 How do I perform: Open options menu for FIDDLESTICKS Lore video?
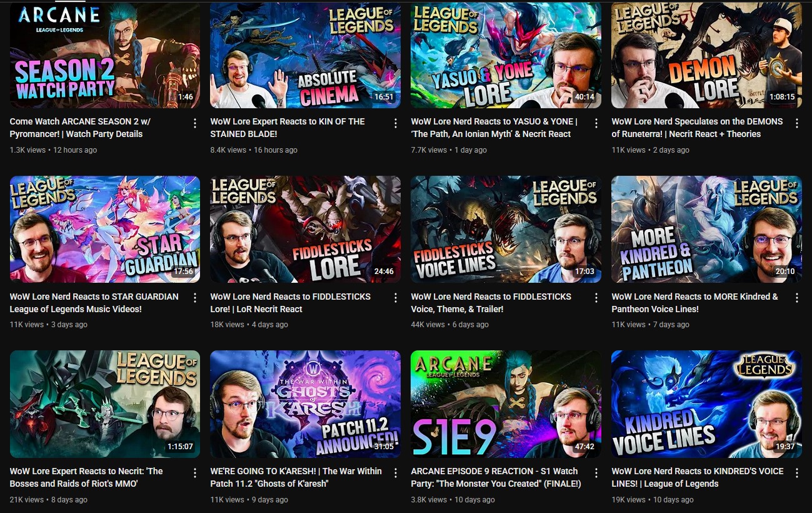click(395, 298)
